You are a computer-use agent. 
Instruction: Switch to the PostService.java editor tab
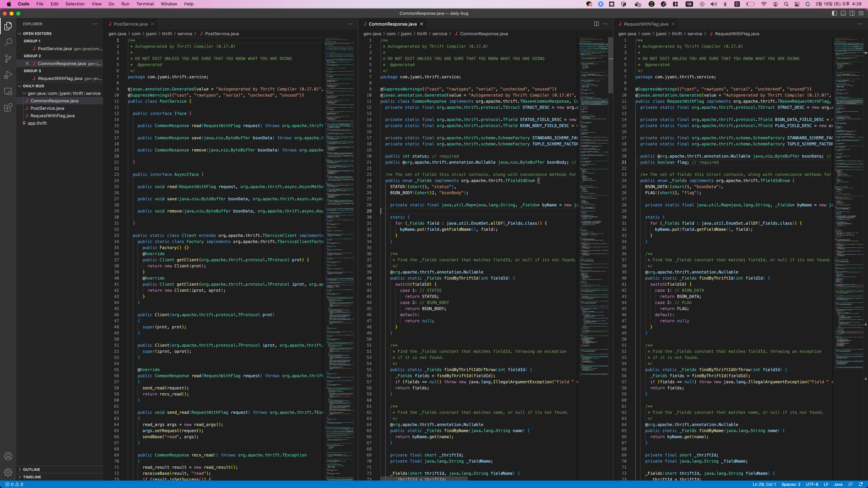click(130, 24)
